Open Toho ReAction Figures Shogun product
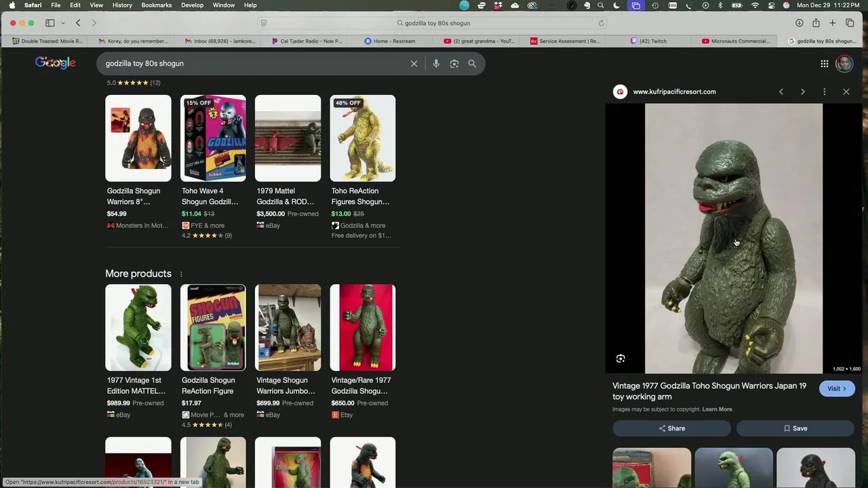 (x=362, y=167)
